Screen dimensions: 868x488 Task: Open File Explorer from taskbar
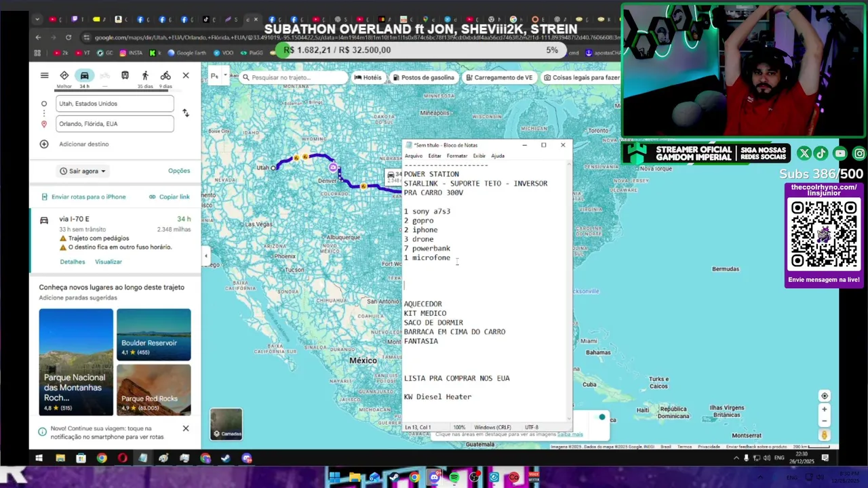[60, 458]
